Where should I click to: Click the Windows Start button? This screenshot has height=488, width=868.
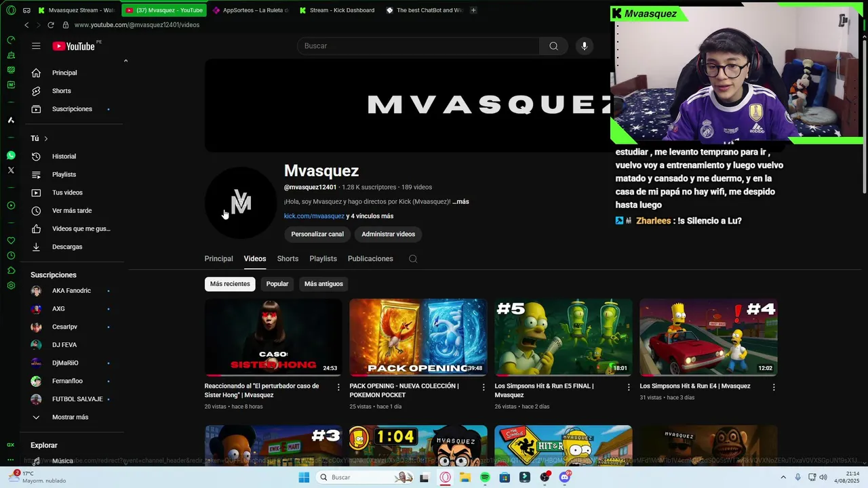coord(304,477)
